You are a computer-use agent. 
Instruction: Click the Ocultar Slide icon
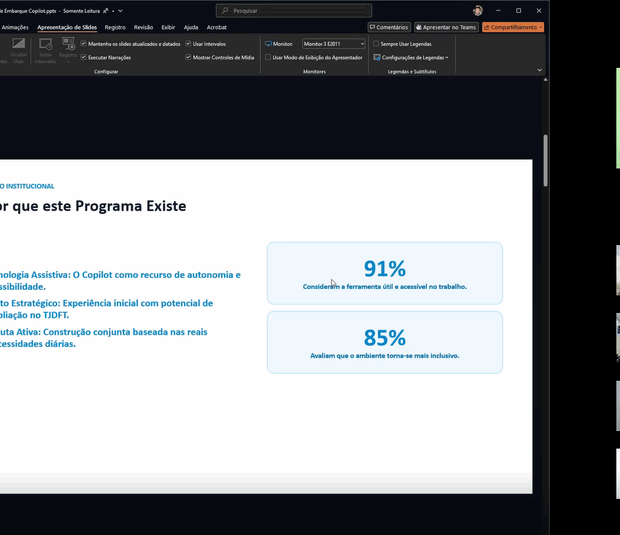18,43
